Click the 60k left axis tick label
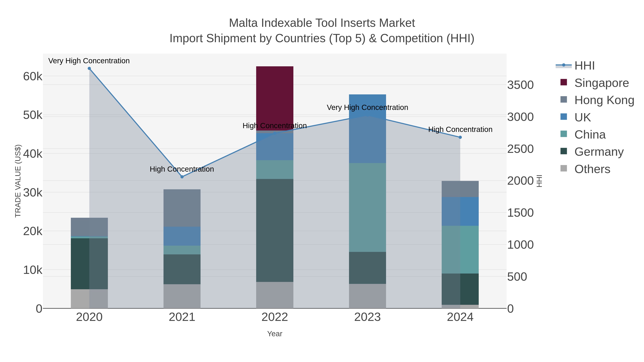Viewport: 644px width, 362px height. coord(33,77)
